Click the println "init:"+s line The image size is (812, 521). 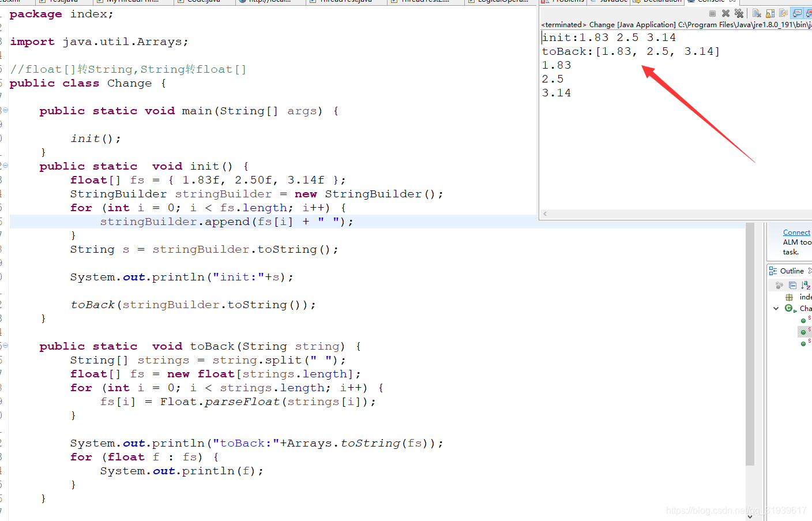(182, 277)
